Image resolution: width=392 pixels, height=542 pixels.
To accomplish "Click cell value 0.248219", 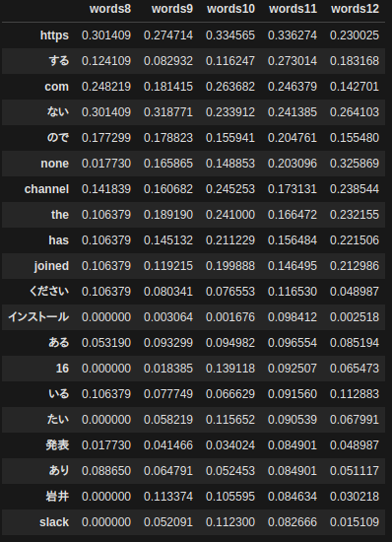I will tap(106, 87).
